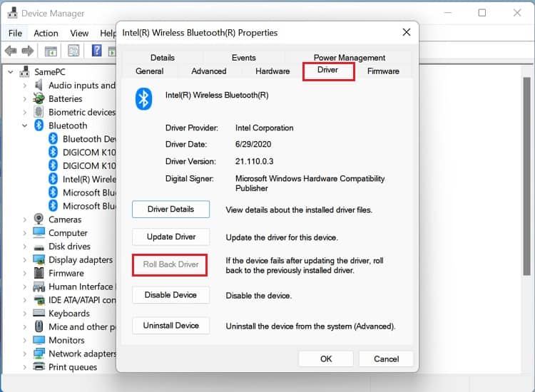Click the Human Interface devices icon
535x392 pixels.
[x=39, y=287]
